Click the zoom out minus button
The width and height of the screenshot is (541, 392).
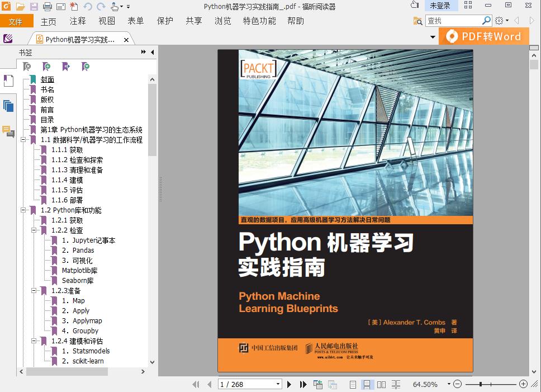458,384
